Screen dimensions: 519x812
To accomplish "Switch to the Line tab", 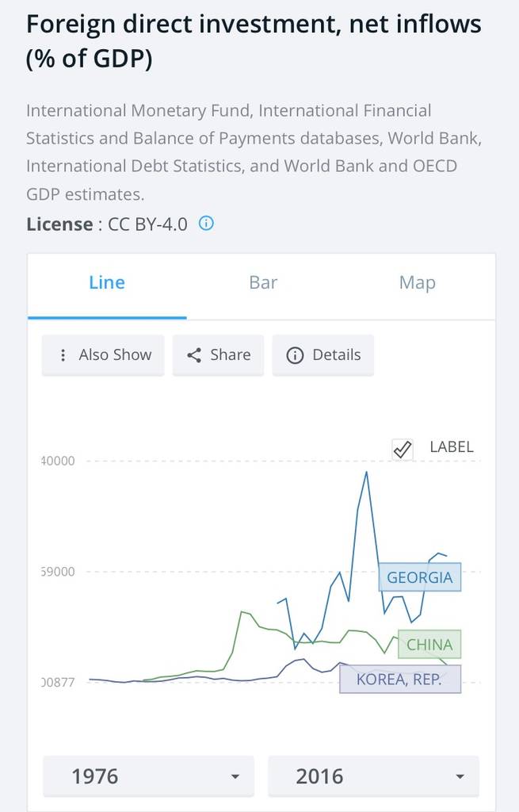I will pyautogui.click(x=107, y=283).
